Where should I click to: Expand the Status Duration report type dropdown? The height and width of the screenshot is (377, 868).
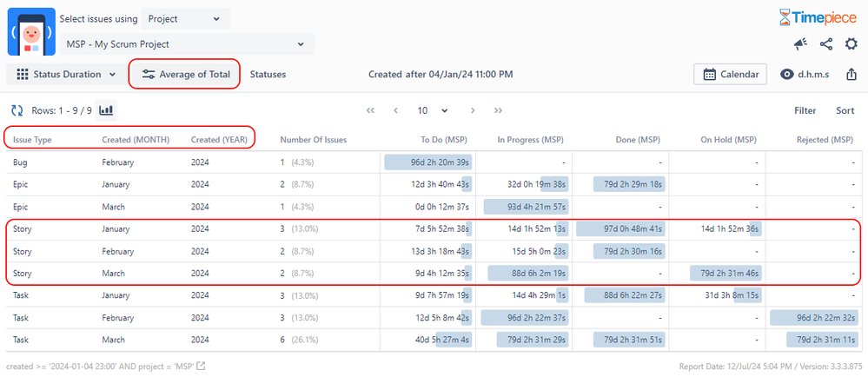click(x=66, y=74)
